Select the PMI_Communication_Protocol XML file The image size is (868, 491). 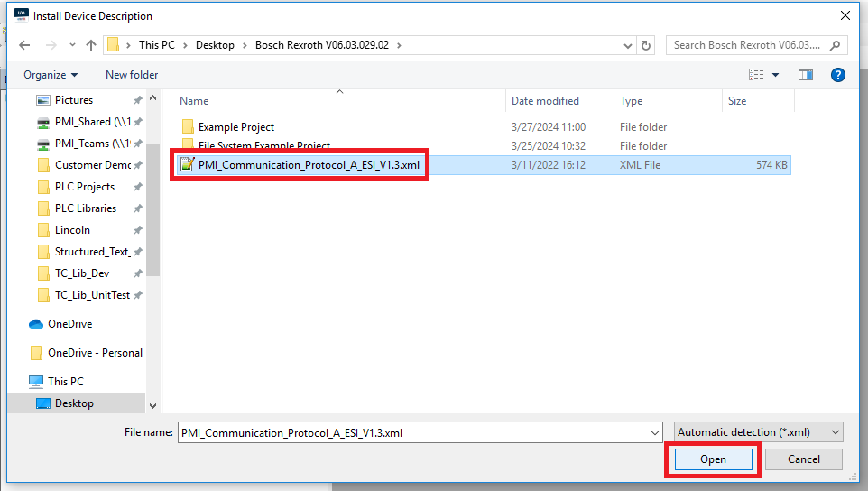[308, 165]
